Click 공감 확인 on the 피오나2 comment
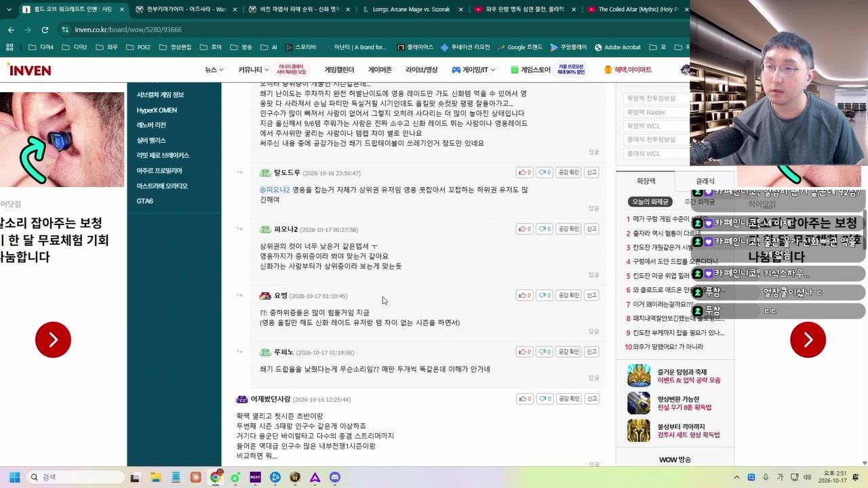Viewport: 868px width, 488px height. tap(568, 230)
